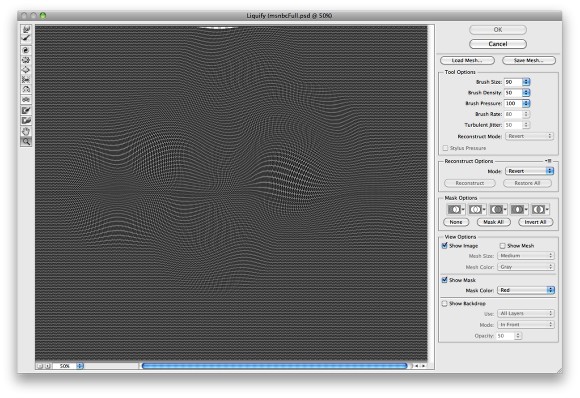The width and height of the screenshot is (580, 398).
Task: Click the Brush Pressure value field
Action: (x=513, y=103)
